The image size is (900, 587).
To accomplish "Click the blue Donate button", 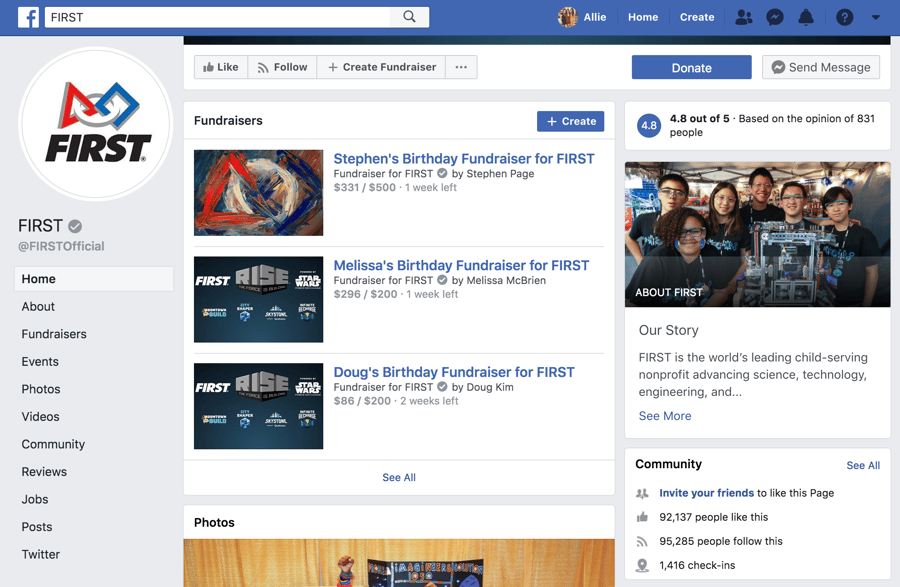I will coord(692,68).
